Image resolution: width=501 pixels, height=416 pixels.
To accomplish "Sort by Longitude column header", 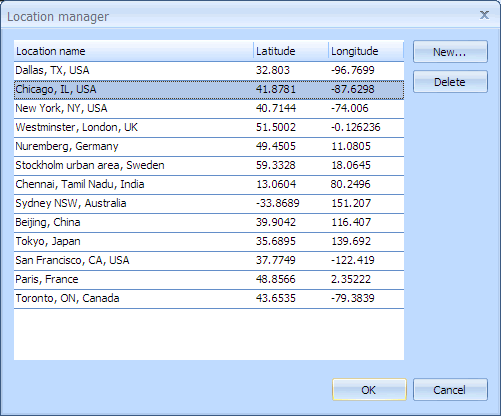I will pos(366,51).
